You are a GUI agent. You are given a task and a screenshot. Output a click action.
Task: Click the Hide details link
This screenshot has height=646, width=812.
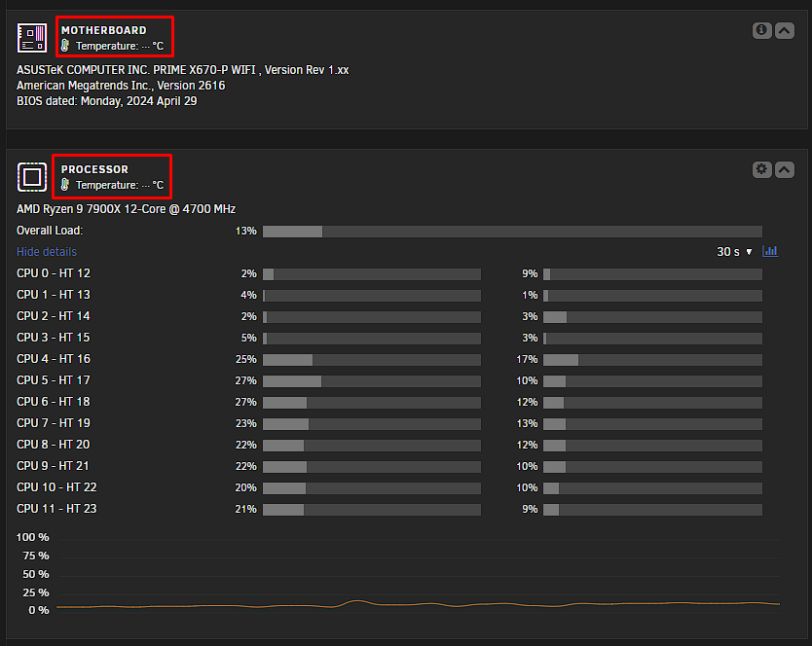click(x=47, y=252)
